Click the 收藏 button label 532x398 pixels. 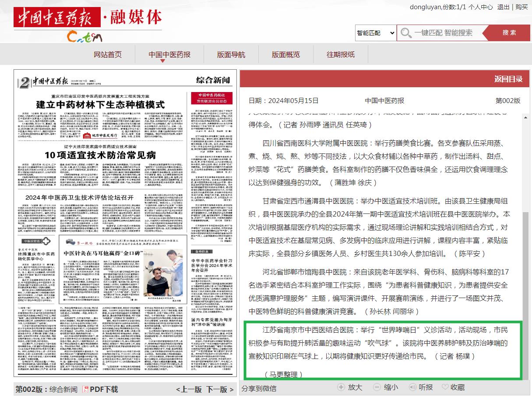click(458, 387)
